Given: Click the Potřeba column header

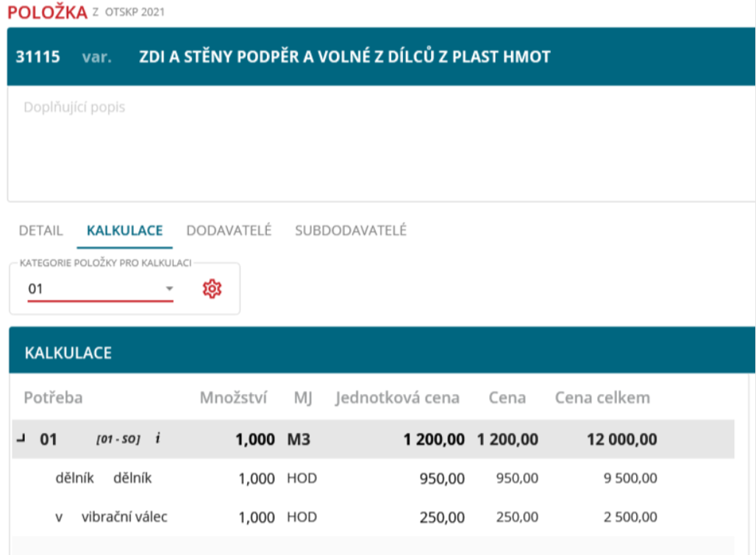Looking at the screenshot, I should tap(53, 398).
